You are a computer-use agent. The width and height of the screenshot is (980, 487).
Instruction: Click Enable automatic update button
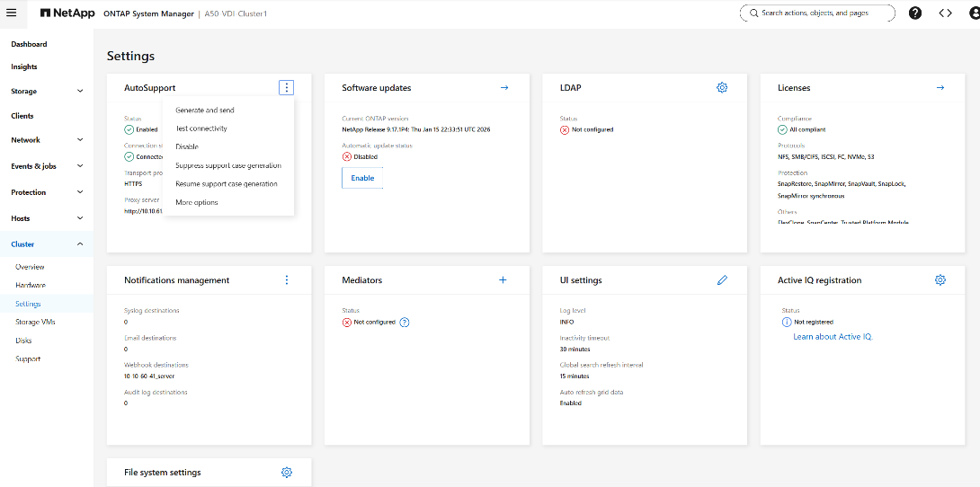pyautogui.click(x=362, y=178)
